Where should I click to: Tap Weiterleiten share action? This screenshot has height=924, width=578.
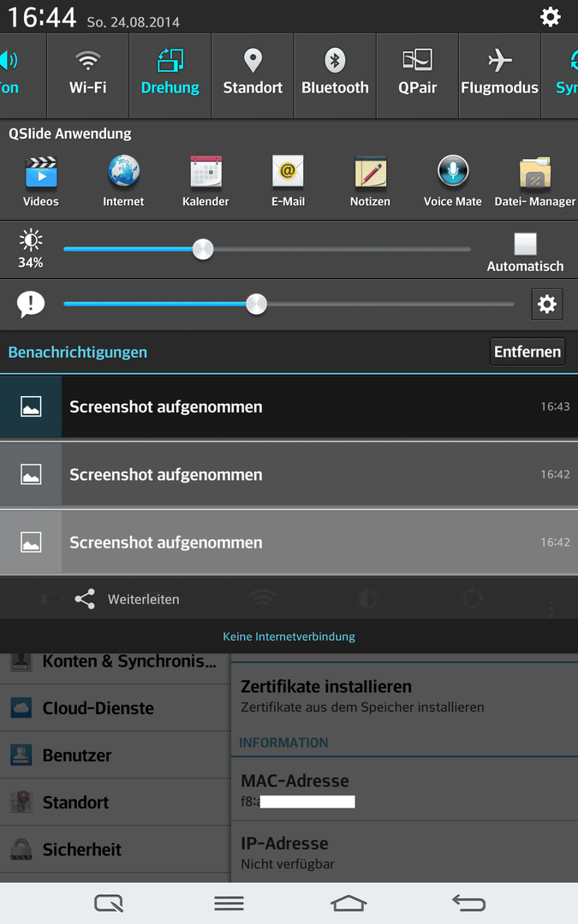point(143,599)
